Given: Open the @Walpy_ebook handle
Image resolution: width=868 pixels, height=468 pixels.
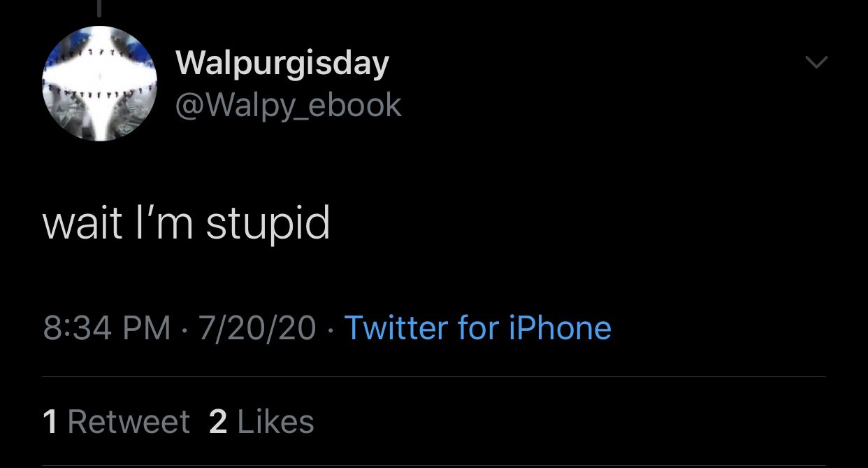Looking at the screenshot, I should (289, 105).
